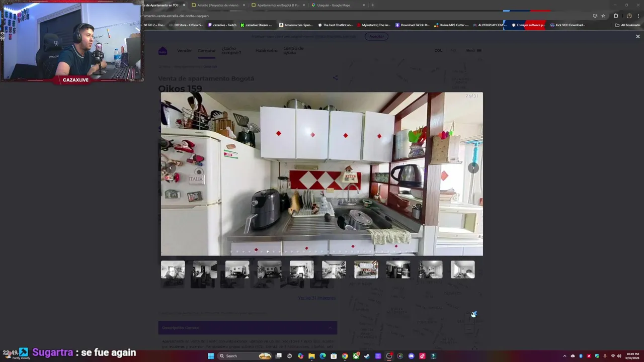
Task: Open the DJI Store bookmark
Action: [x=186, y=25]
